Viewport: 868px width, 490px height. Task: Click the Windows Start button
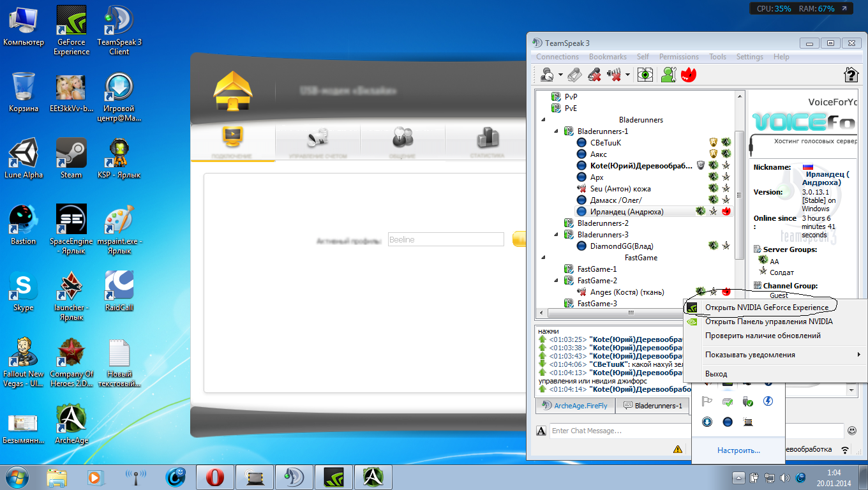(x=18, y=477)
